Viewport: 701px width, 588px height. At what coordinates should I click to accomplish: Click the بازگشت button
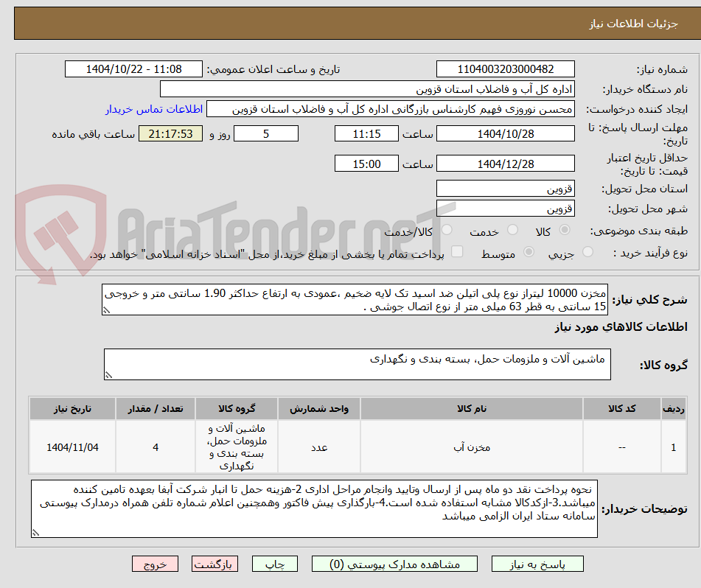[215, 564]
